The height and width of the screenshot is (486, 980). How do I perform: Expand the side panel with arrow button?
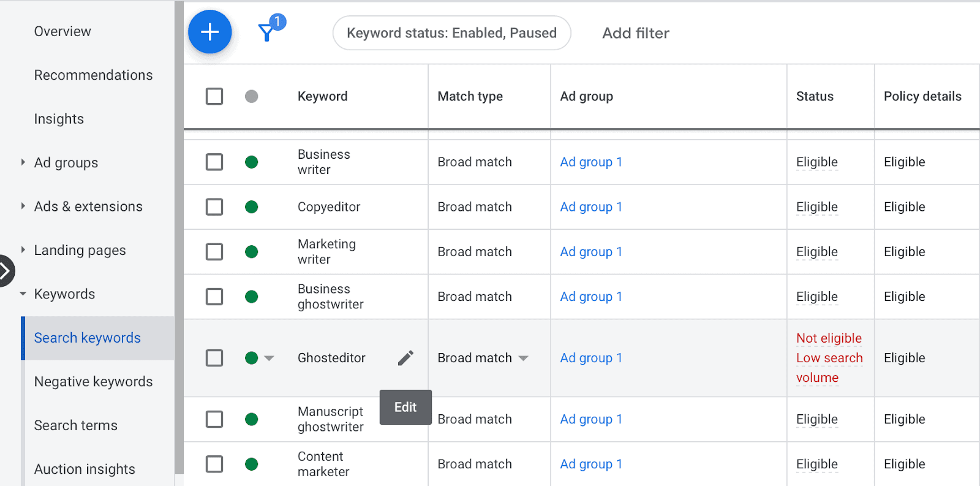coord(6,270)
